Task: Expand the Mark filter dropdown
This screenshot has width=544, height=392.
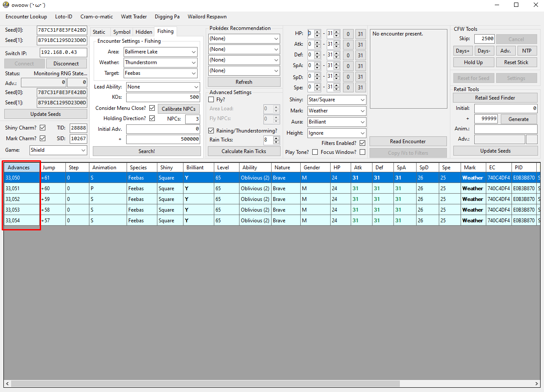Action: pos(337,111)
